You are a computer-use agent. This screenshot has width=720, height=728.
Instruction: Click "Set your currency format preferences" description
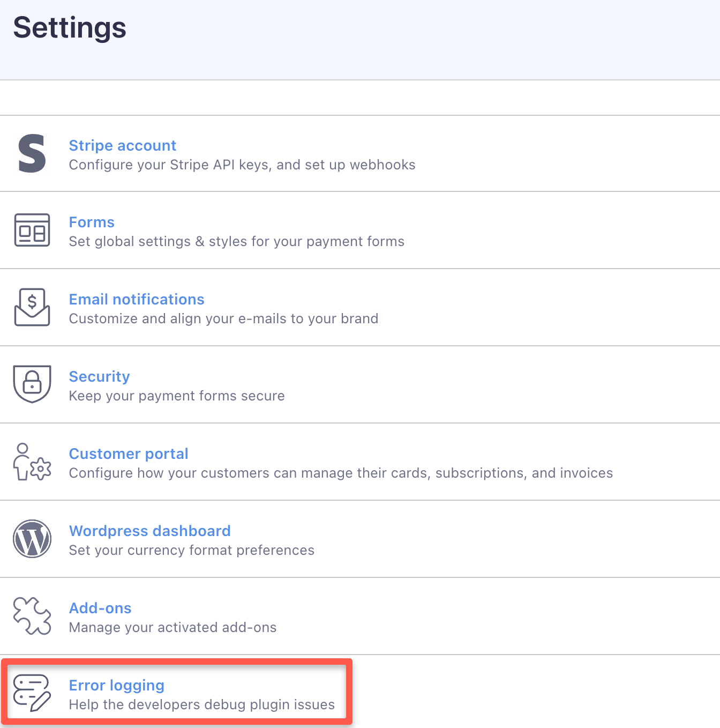(x=191, y=550)
